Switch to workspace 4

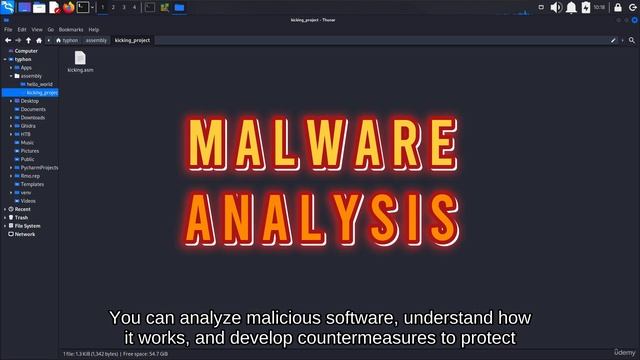(x=134, y=7)
